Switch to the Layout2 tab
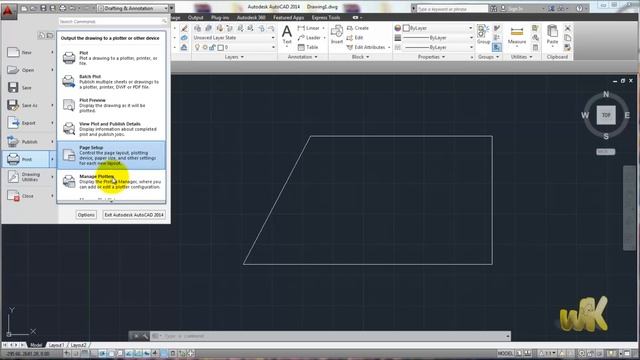Screen dimensions: 640x360 click(x=78, y=345)
